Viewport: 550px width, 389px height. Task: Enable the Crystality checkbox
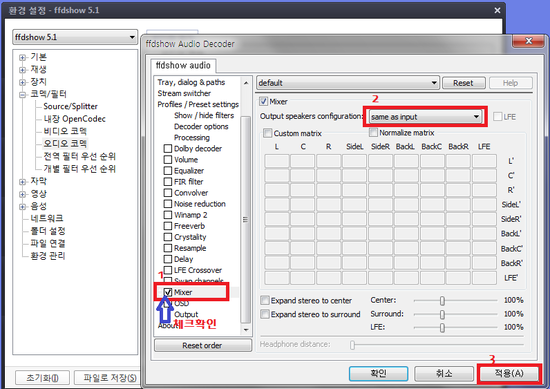[x=168, y=237]
